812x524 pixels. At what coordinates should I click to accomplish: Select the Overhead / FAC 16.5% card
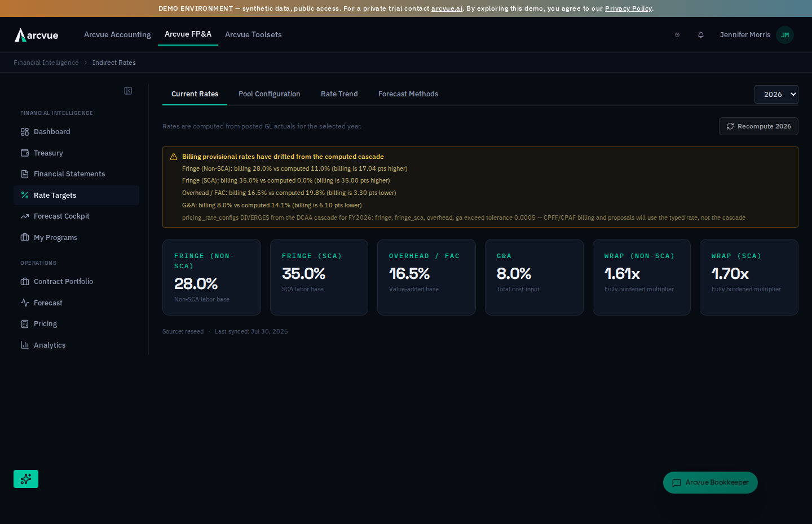[426, 277]
